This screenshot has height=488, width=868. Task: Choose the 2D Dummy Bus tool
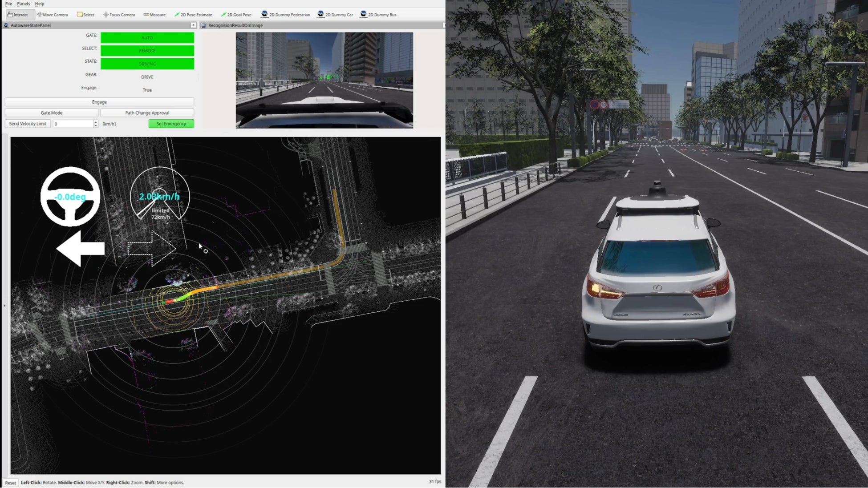coord(378,15)
